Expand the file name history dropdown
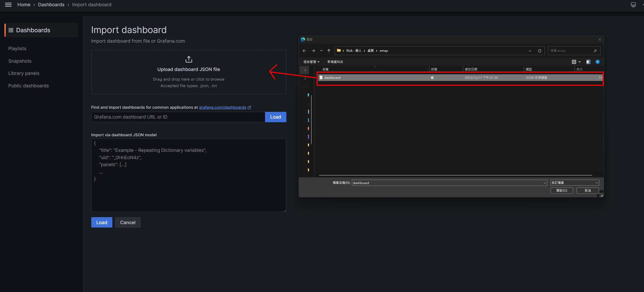644x292 pixels. [545, 183]
